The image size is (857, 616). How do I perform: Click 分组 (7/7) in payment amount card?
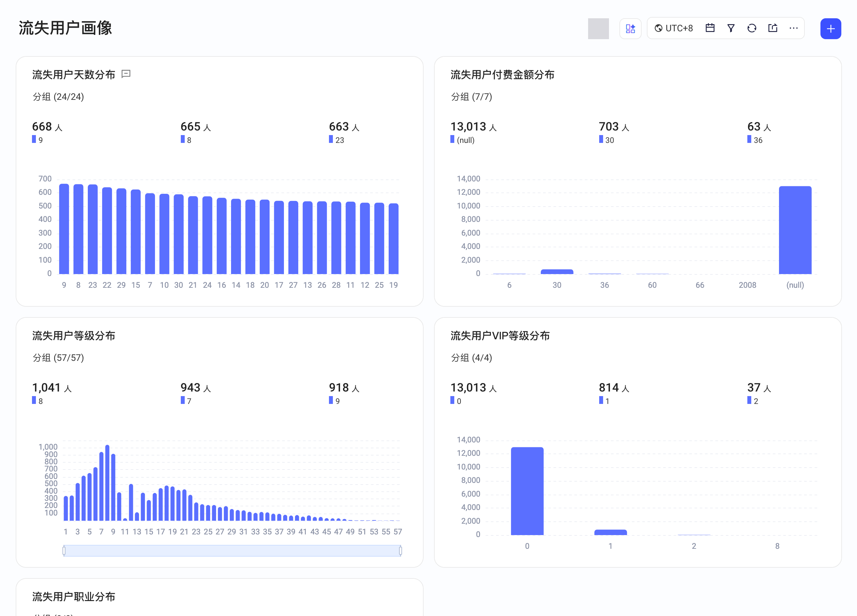pos(471,97)
